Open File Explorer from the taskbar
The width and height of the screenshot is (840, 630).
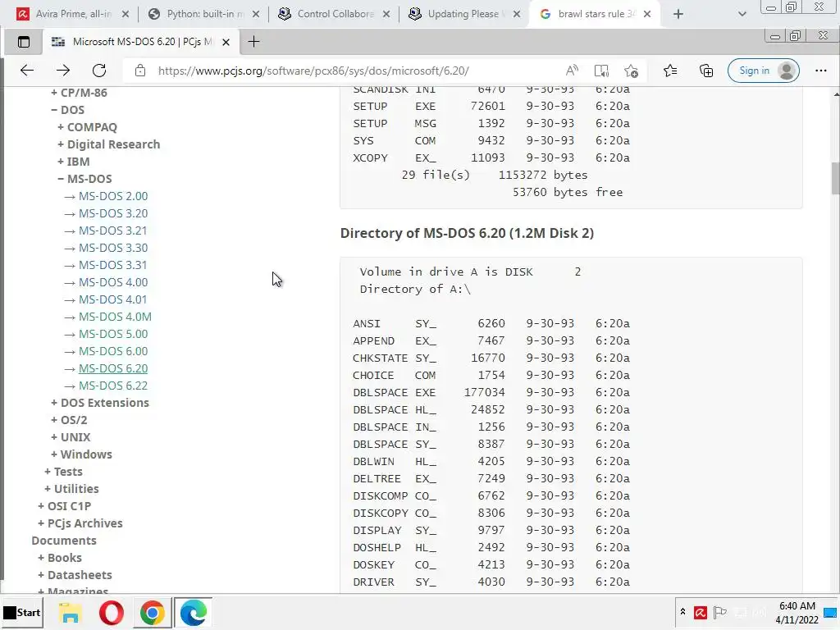click(71, 612)
